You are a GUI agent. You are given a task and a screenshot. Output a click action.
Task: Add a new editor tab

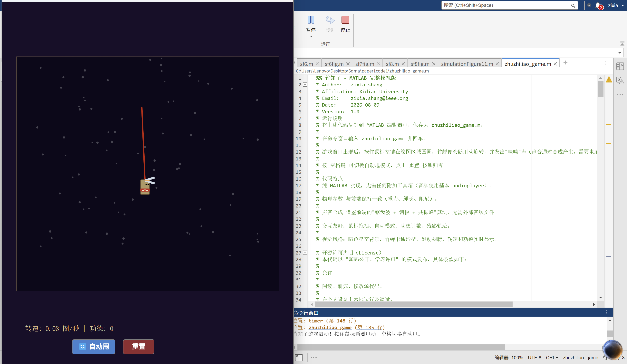565,62
